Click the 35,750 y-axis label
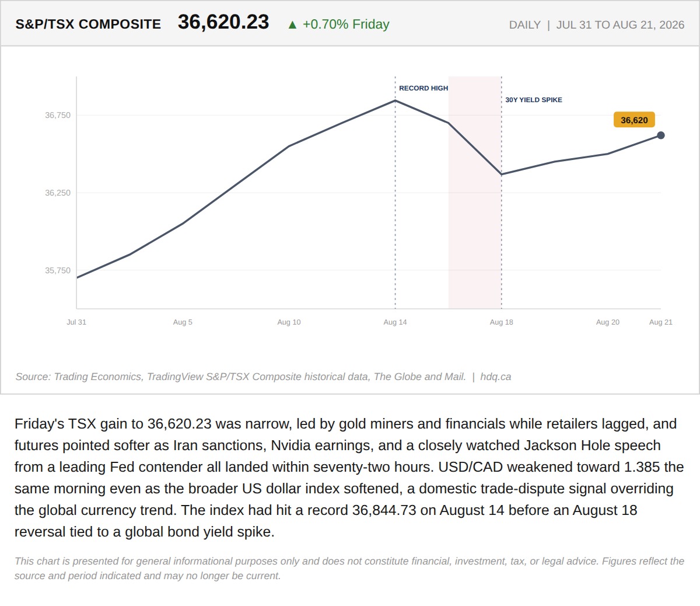This screenshot has height=606, width=700. (58, 270)
